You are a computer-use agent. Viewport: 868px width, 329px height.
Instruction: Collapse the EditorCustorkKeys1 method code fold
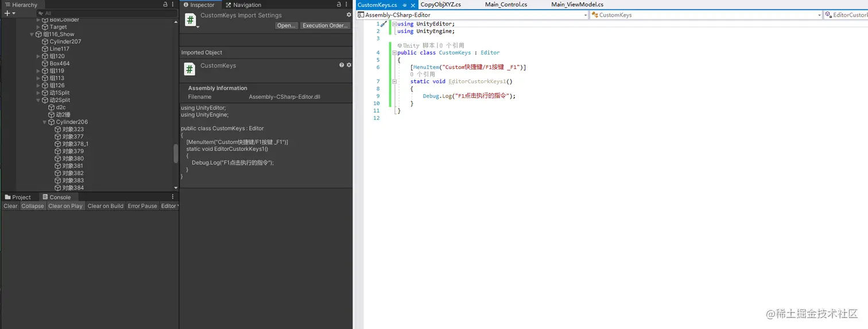tap(394, 82)
